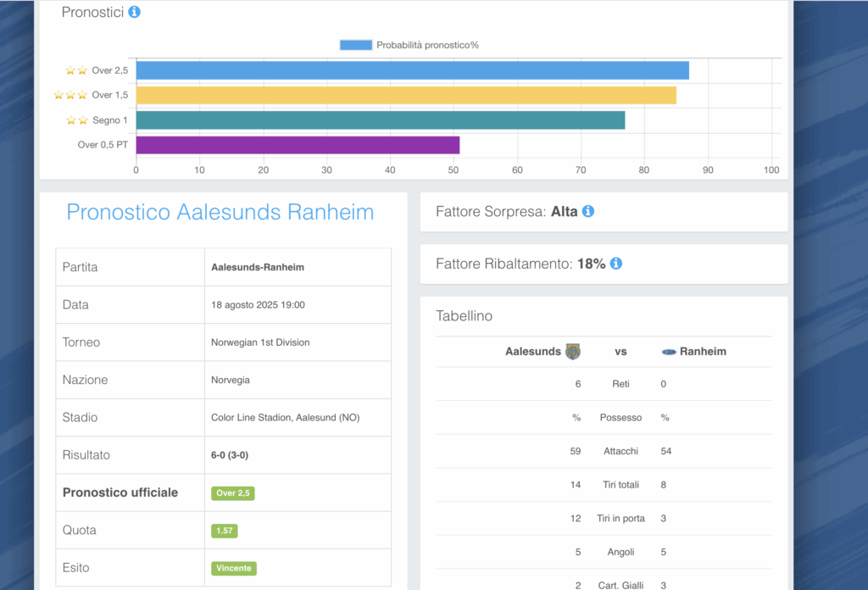Click the Norvegia nation cell
Image resolution: width=868 pixels, height=590 pixels.
(298, 381)
